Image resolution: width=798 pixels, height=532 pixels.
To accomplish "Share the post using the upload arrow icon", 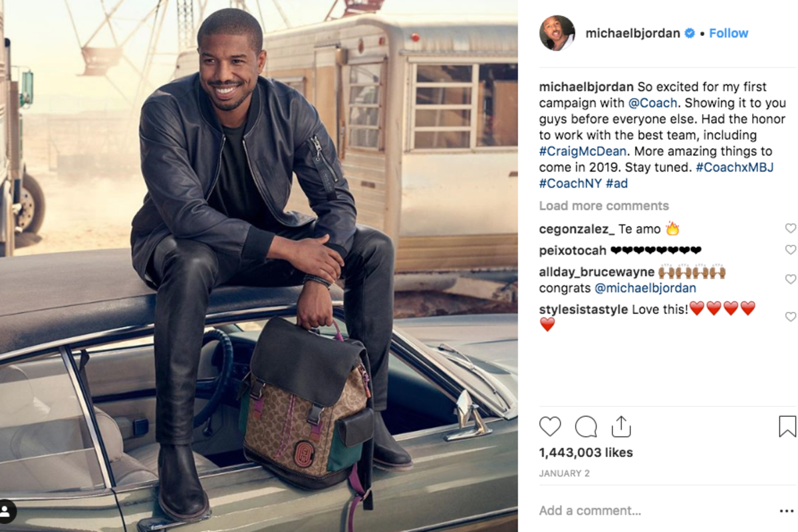I will [620, 426].
